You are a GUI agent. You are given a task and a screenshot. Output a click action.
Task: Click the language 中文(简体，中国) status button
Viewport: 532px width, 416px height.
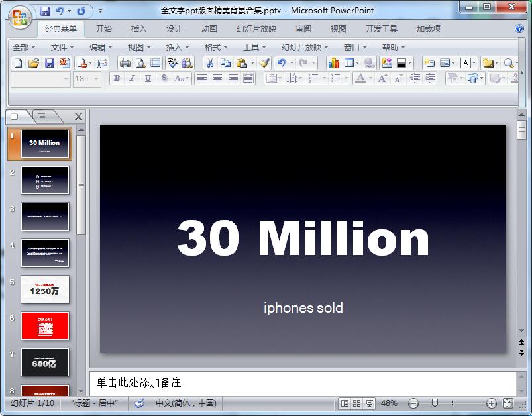[186, 403]
